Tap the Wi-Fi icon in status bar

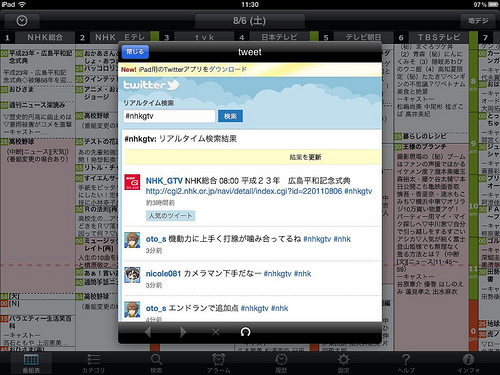click(x=22, y=4)
